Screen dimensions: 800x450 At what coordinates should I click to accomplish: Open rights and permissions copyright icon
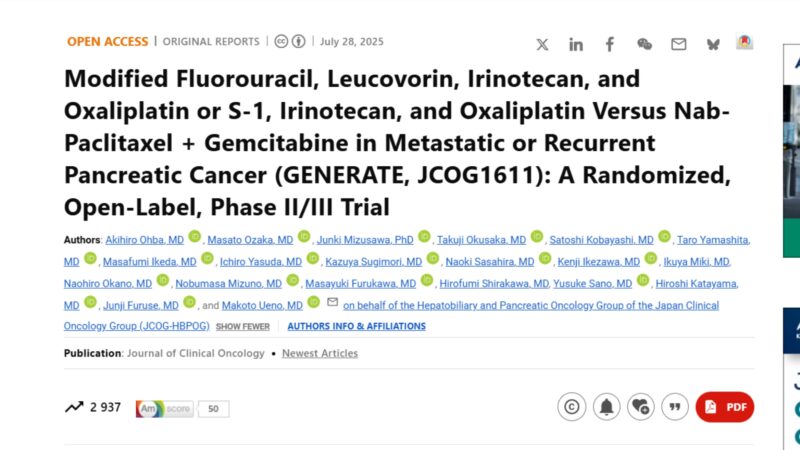[571, 407]
